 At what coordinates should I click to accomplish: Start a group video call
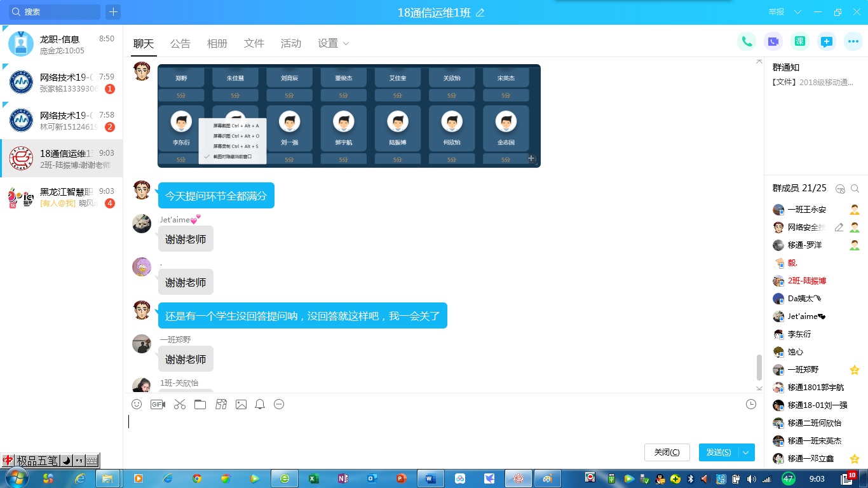click(x=773, y=42)
